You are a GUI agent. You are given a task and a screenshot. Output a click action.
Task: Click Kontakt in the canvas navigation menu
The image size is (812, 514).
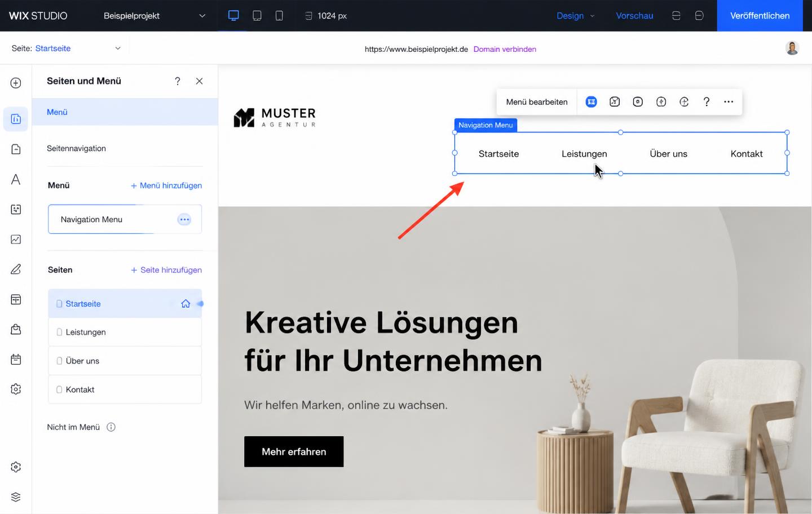click(x=747, y=154)
